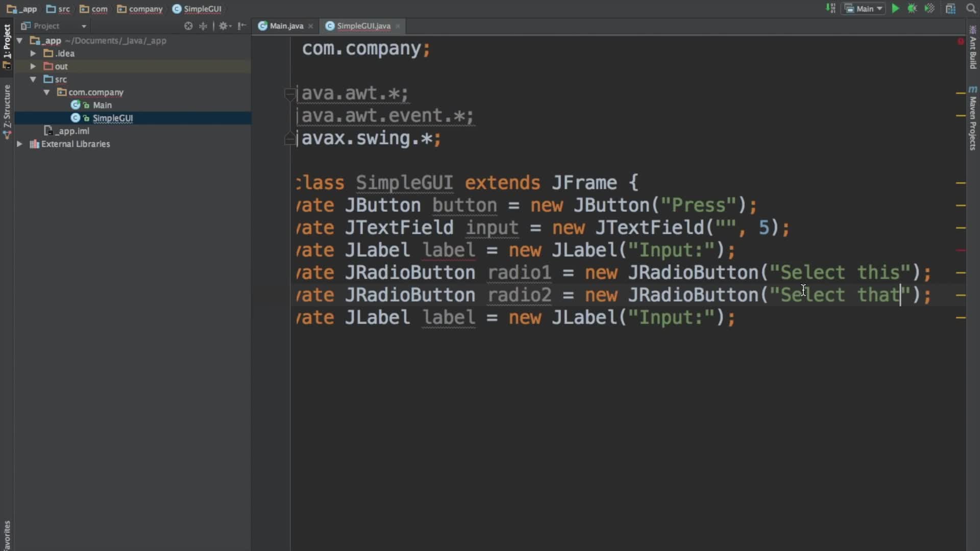Click the Make Project build icon
This screenshot has height=551, width=980.
pos(830,9)
